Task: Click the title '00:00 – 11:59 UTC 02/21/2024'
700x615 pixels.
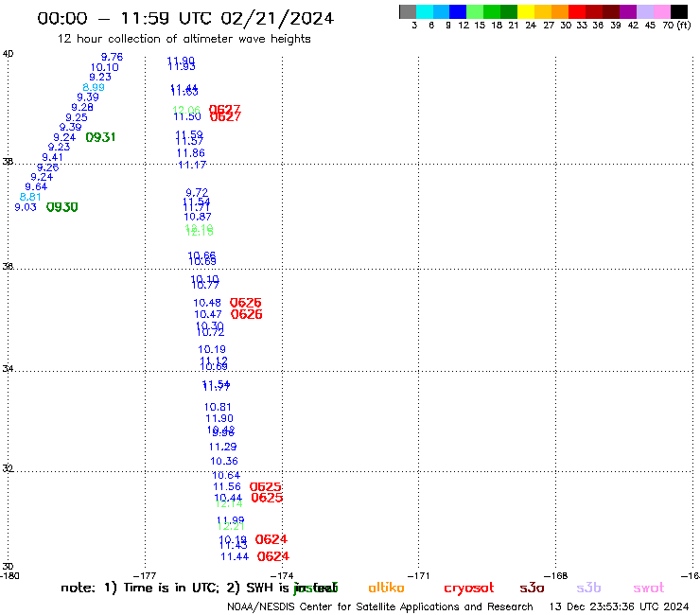Action: coord(185,18)
